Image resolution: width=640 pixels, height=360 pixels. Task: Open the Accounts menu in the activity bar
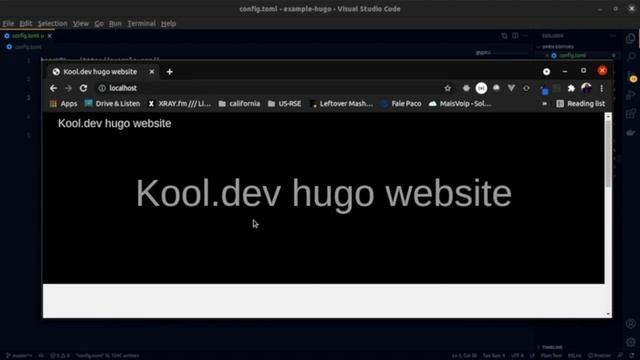coord(631,324)
